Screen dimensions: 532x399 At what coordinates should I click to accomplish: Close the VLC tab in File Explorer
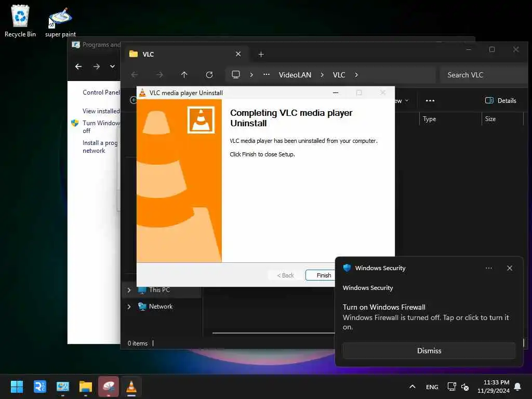(238, 54)
